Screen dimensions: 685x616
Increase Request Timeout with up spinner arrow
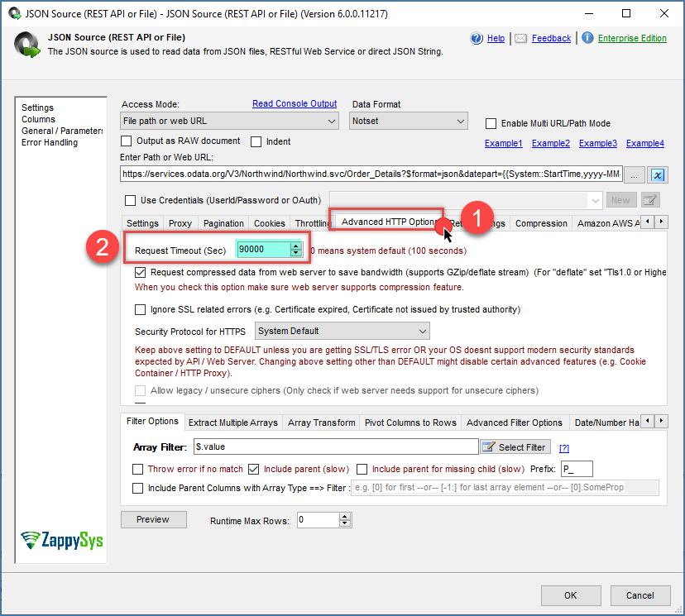click(295, 246)
